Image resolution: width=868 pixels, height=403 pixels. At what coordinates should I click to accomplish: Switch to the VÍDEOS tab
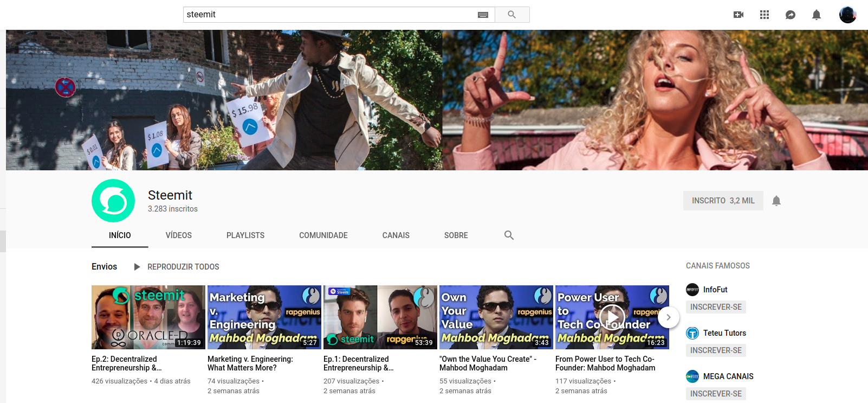(179, 235)
